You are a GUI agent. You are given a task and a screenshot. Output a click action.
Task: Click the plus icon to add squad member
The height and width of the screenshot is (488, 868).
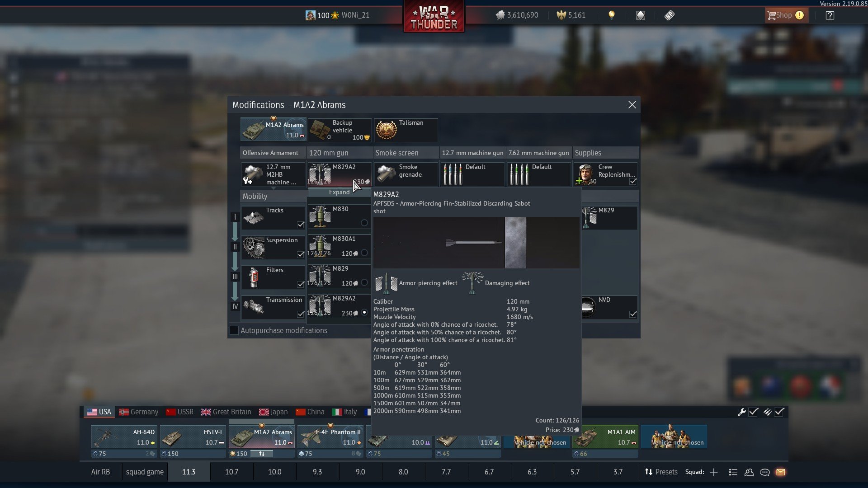click(714, 472)
